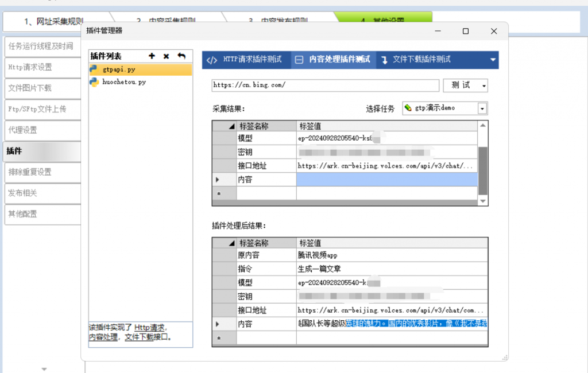The image size is (588, 373).
Task: Click the URL field with cn.bing.com
Action: coord(325,85)
